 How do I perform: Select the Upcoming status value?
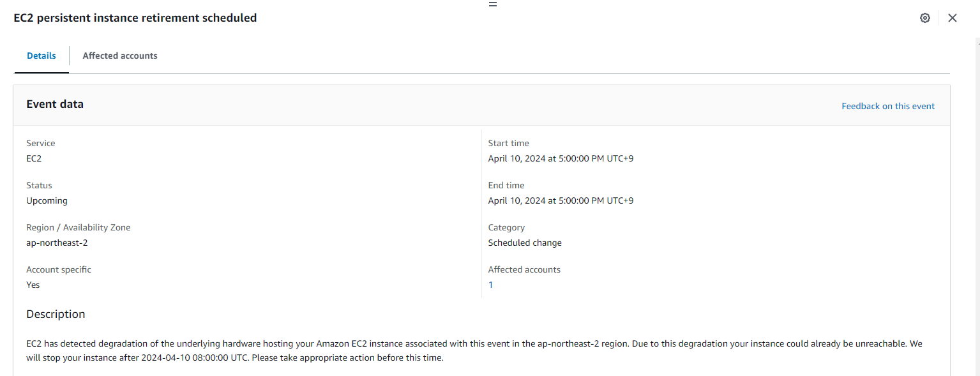tap(47, 200)
